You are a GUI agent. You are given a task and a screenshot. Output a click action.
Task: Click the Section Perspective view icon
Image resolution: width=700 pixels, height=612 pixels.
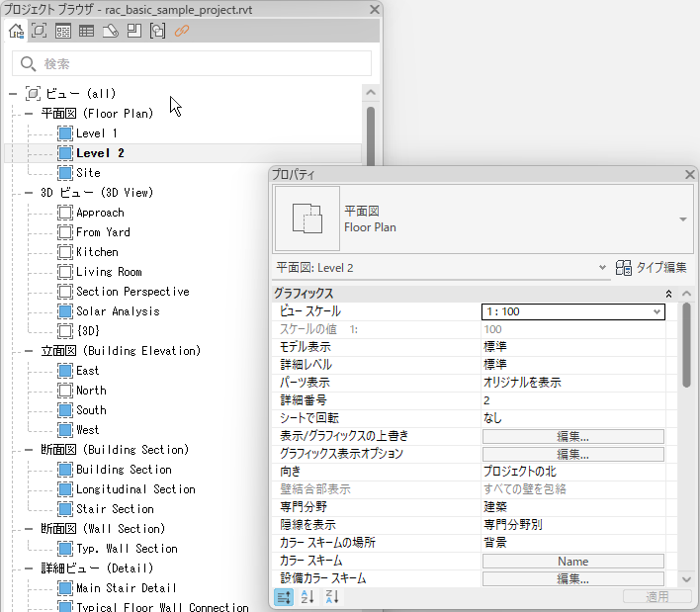tap(65, 292)
